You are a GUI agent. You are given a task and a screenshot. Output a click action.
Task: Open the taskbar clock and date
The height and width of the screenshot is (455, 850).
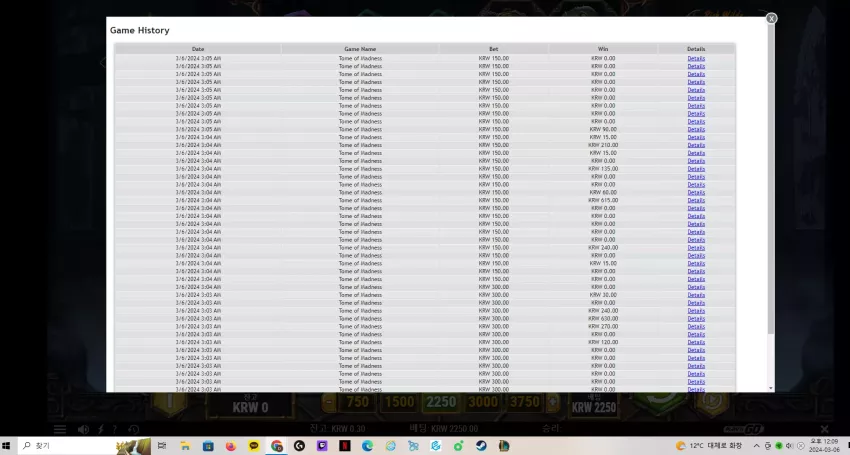(x=824, y=446)
